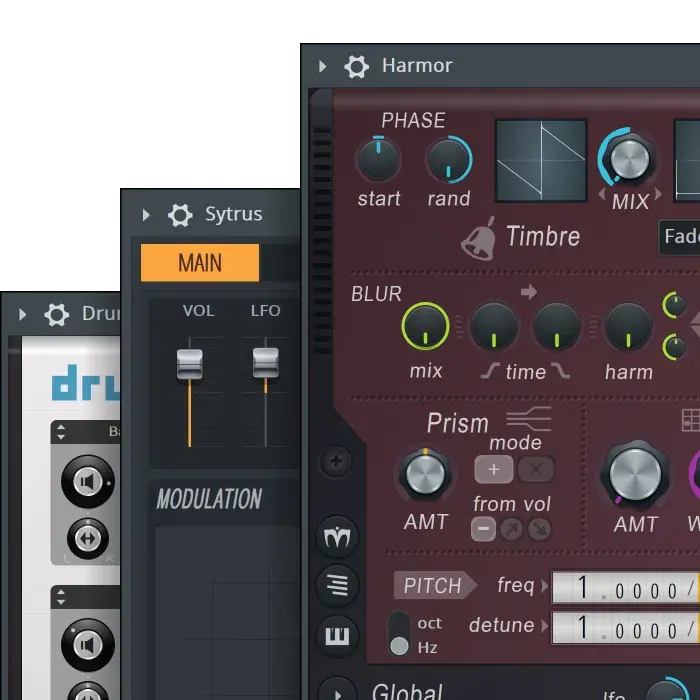This screenshot has width=700, height=700.
Task: Switch to Sytrus MAIN tab
Action: pyautogui.click(x=200, y=262)
